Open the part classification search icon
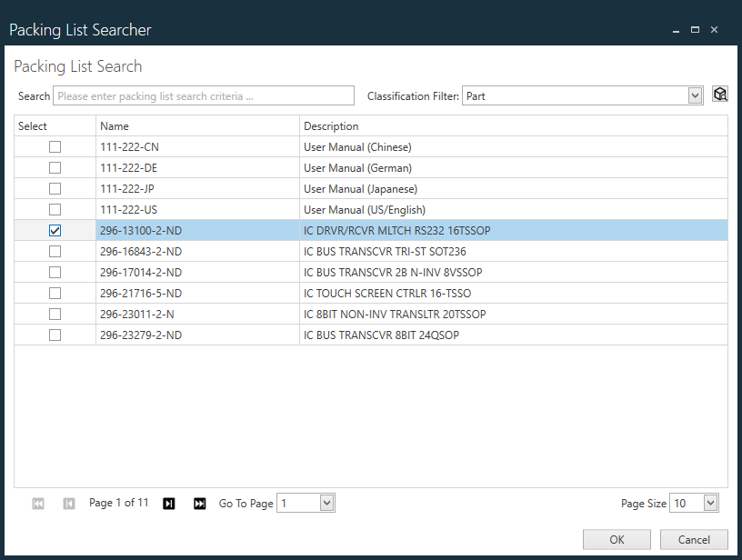 click(719, 94)
